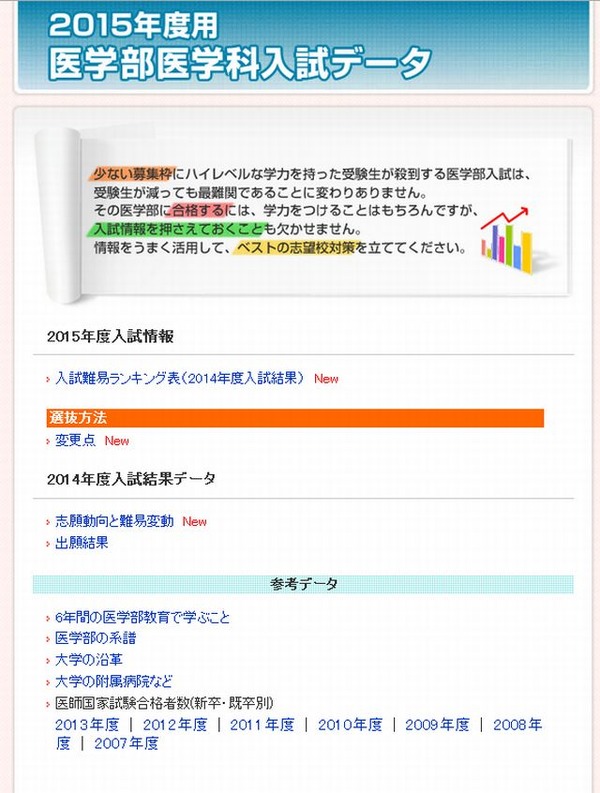The image size is (600, 793).
Task: Click the New badge beside 変更点
Action: [117, 441]
